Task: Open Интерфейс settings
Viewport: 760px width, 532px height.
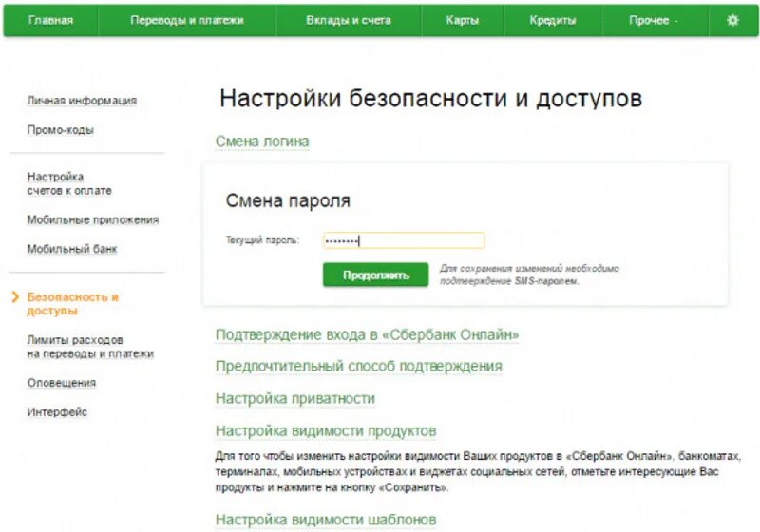Action: (57, 412)
